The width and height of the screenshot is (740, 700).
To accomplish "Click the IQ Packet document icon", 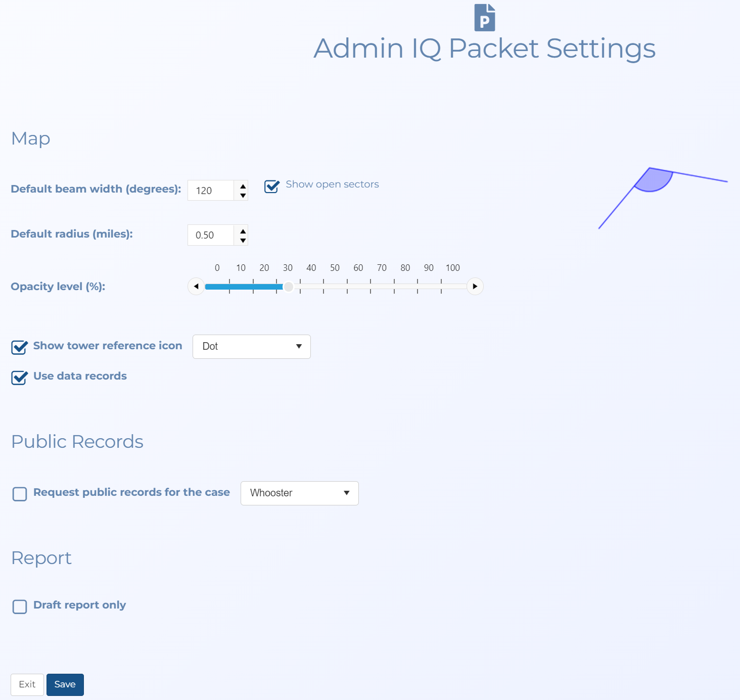I will coord(484,17).
